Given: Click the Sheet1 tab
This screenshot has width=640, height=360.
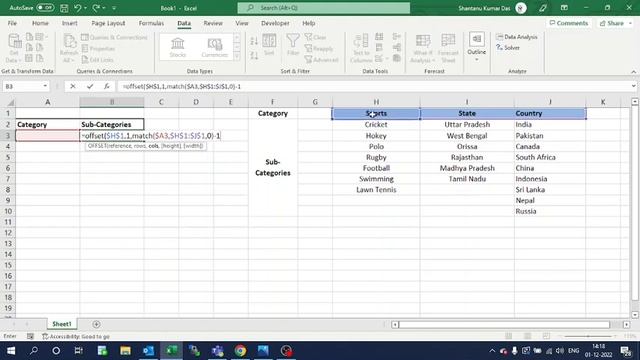Looking at the screenshot, I should 62,324.
